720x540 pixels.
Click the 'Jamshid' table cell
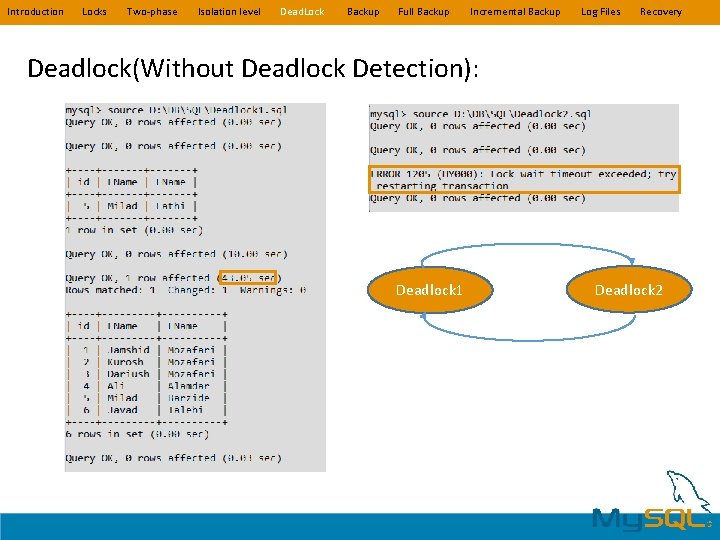tap(128, 350)
